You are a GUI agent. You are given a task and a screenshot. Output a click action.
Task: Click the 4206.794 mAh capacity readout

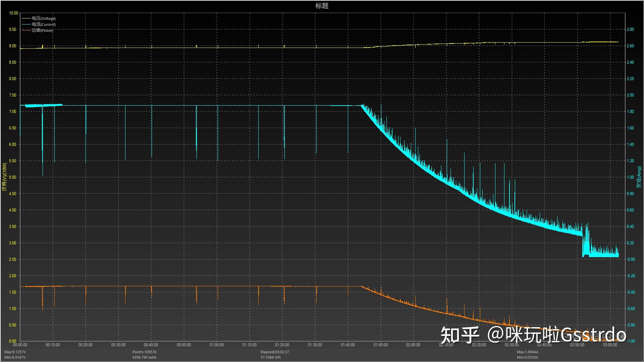144,358
